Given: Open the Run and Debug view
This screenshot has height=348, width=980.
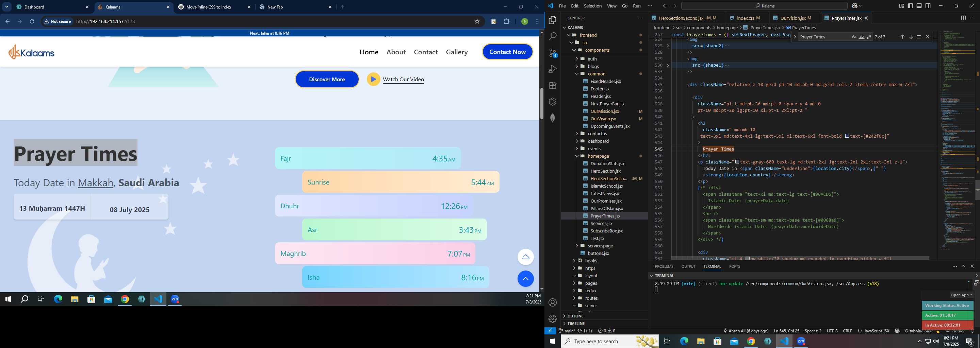Looking at the screenshot, I should click(x=552, y=69).
